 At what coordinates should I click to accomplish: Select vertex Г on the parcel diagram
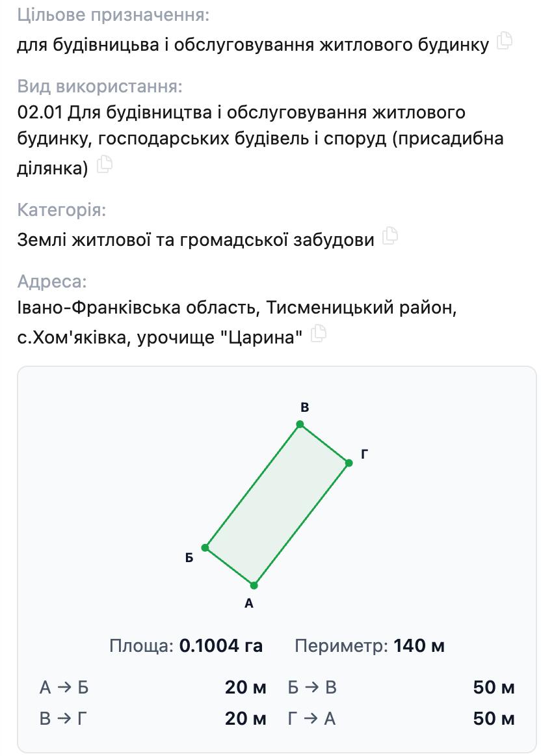(x=349, y=463)
